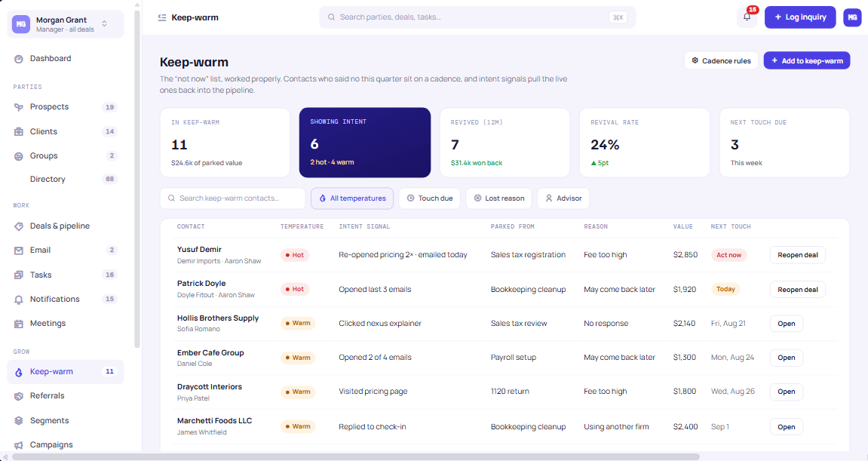Click the sidebar vertical scrollbar

137,177
